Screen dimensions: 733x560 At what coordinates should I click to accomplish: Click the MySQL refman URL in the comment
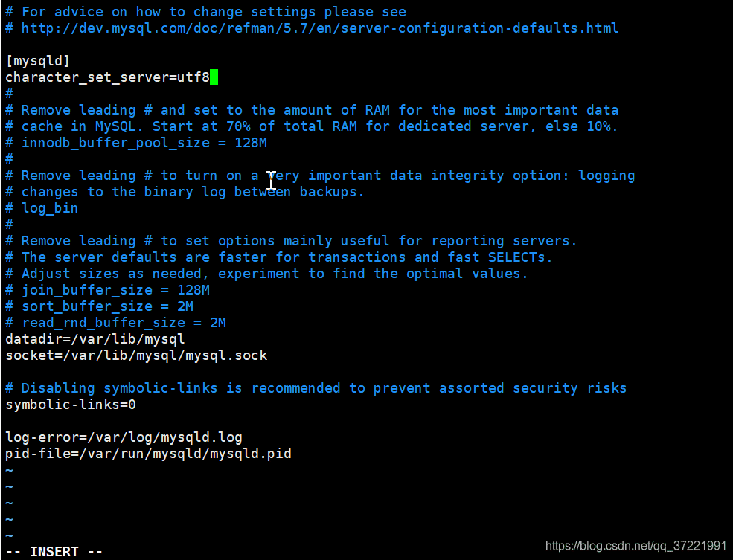click(320, 28)
